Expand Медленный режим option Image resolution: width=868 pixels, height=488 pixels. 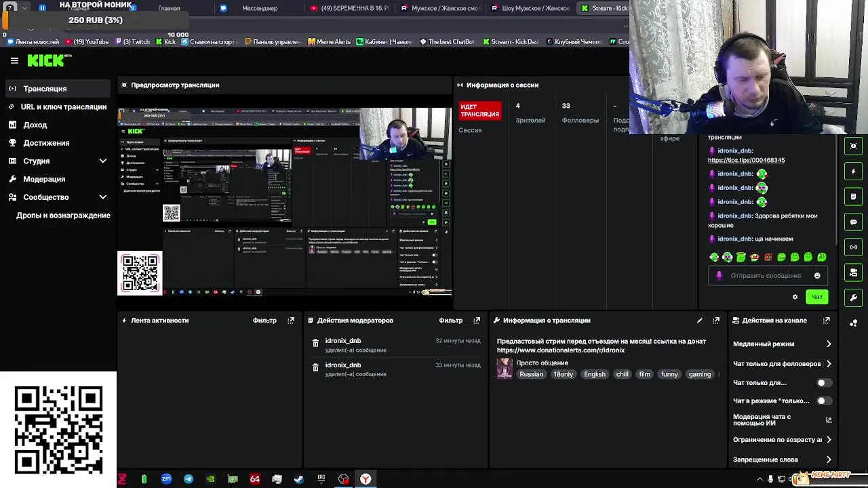click(782, 344)
